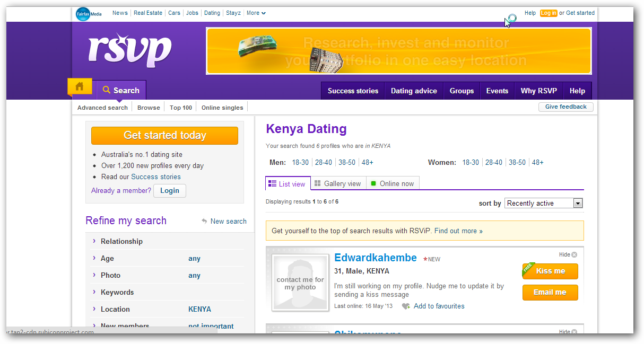Filter Men aged 38-50
This screenshot has width=644, height=344.
347,163
